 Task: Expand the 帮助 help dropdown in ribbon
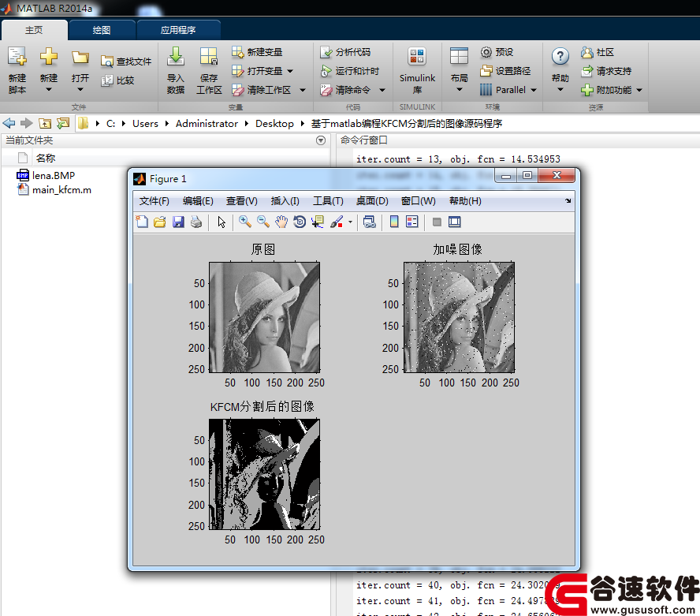click(560, 89)
